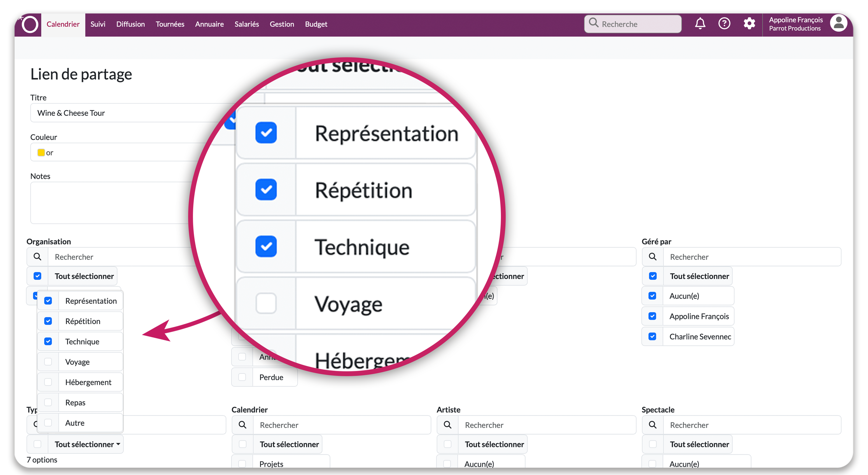Viewport: 868px width, 475px height.
Task: Click the Rechercher field under Artiste
Action: pyautogui.click(x=547, y=425)
